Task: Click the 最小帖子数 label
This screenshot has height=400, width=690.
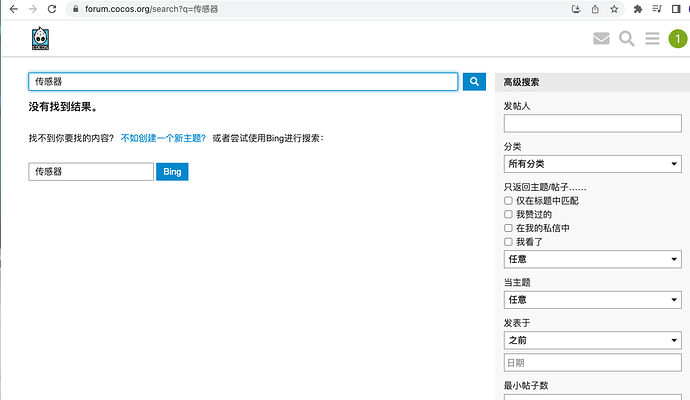Action: (526, 385)
